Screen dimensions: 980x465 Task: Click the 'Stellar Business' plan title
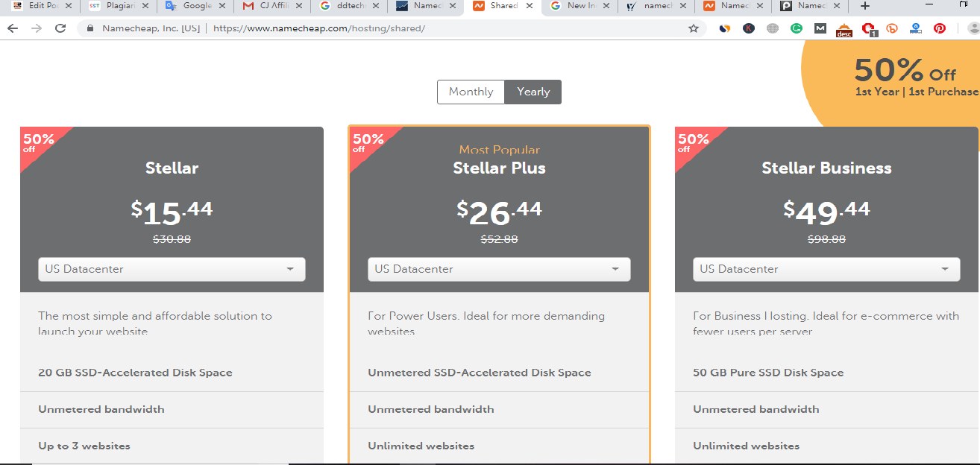(826, 168)
